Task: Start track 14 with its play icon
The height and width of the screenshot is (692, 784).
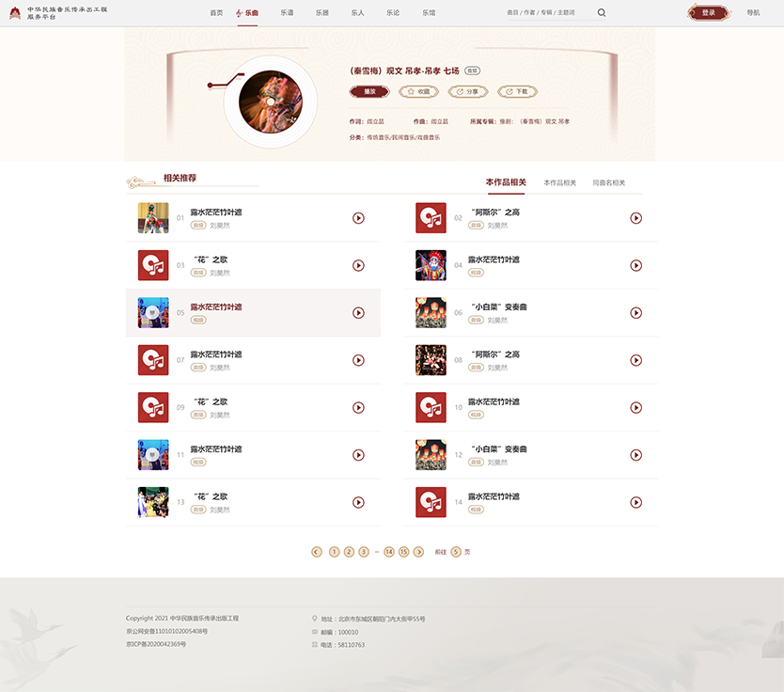Action: click(635, 502)
